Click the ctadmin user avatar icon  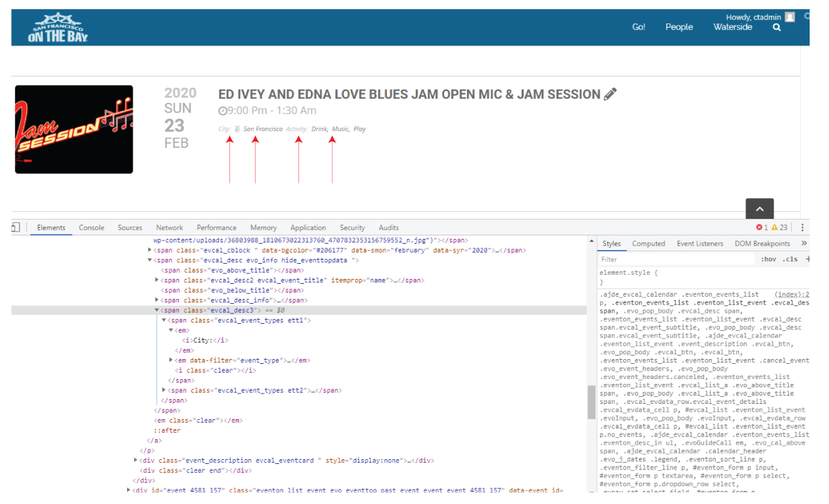[x=790, y=17]
